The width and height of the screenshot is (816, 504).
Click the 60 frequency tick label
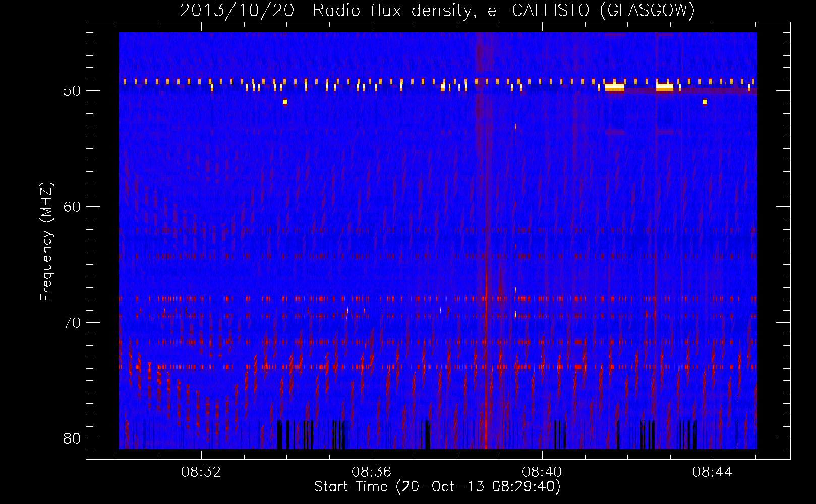(x=73, y=207)
